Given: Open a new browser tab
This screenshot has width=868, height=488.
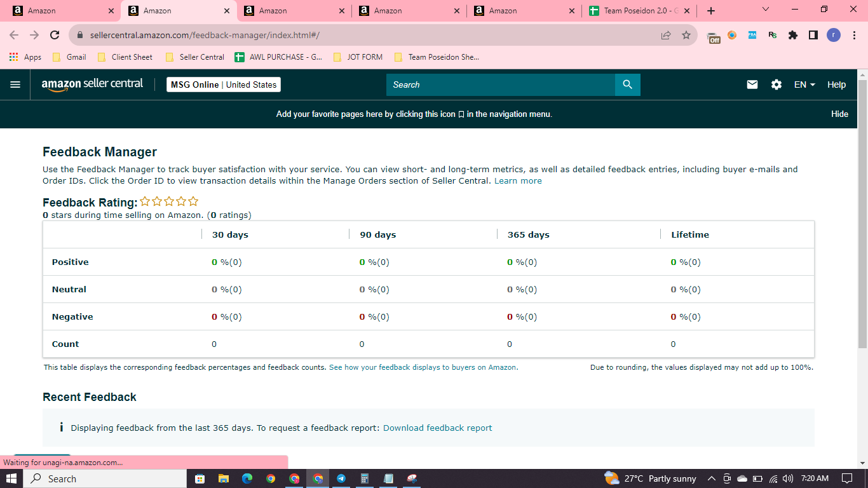Looking at the screenshot, I should coord(711,11).
